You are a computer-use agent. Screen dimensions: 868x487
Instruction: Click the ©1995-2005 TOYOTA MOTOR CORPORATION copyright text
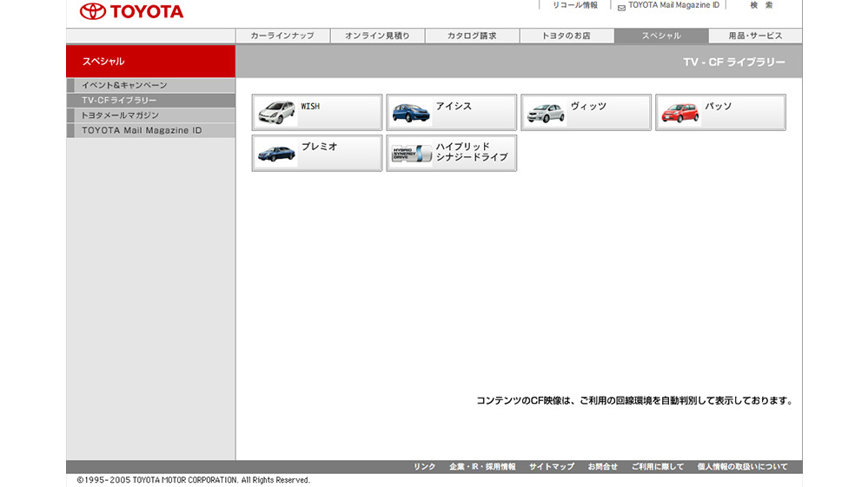tap(193, 480)
